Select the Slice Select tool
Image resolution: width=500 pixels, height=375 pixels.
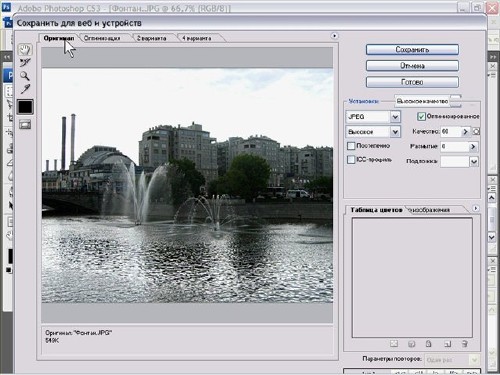[x=25, y=63]
